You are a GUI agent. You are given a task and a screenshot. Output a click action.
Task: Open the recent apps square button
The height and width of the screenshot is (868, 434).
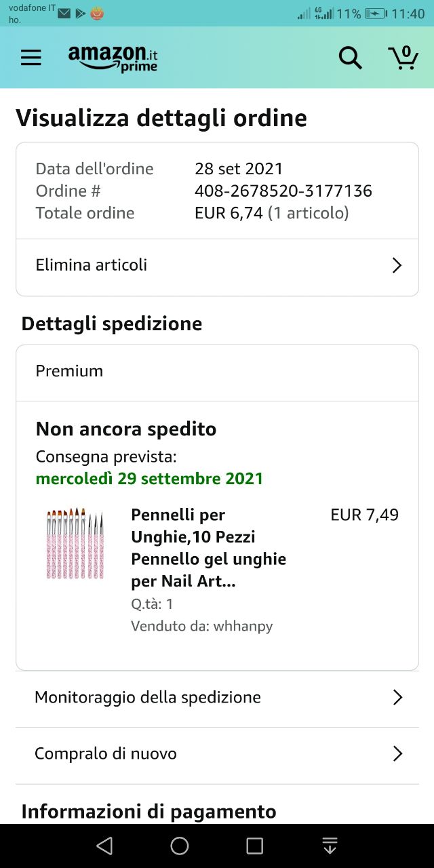(254, 846)
